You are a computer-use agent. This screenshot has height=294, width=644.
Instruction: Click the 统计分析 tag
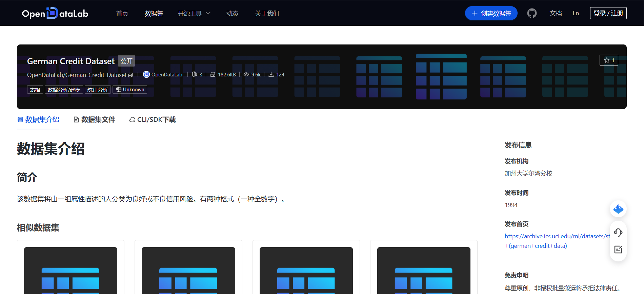click(98, 90)
